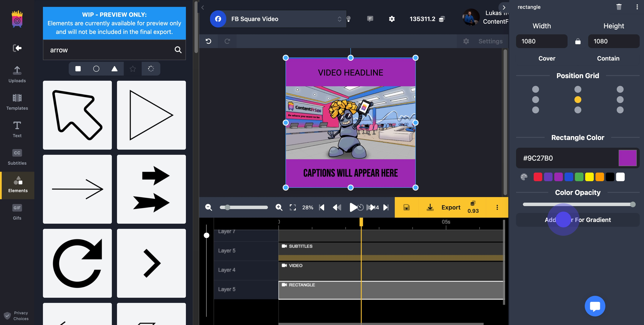Open the Uploads panel
644x325 pixels.
point(17,74)
